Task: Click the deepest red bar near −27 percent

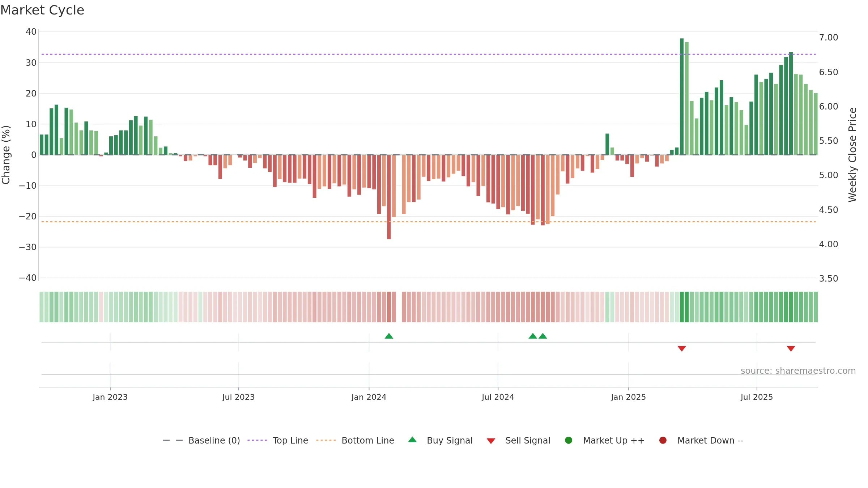Action: (389, 197)
